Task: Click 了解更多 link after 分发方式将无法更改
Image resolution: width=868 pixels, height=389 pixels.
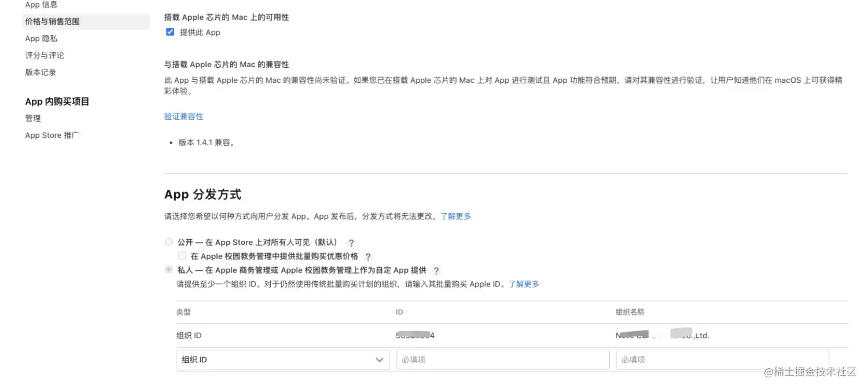Action: pyautogui.click(x=455, y=216)
